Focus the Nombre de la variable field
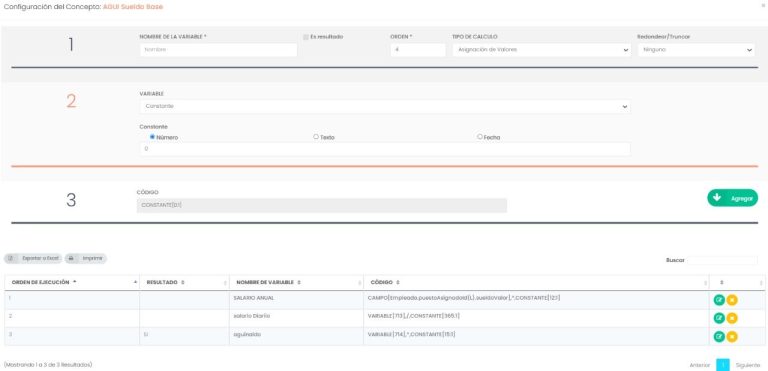The width and height of the screenshot is (768, 371). coord(218,49)
